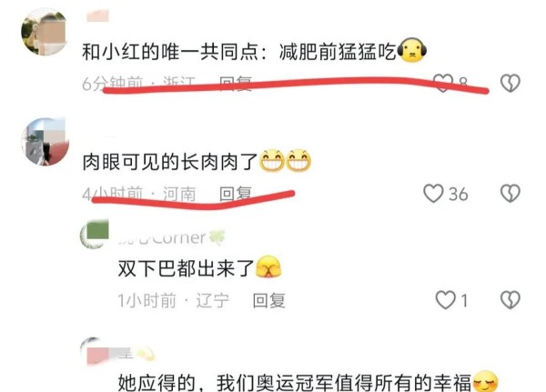This screenshot has height=392, width=546.
Task: Tap the 1小时前 · 辽宁 timestamp
Action: pyautogui.click(x=174, y=300)
